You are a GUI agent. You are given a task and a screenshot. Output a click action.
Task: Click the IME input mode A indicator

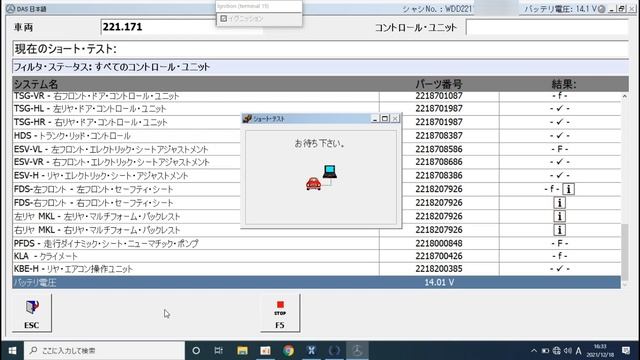click(578, 351)
